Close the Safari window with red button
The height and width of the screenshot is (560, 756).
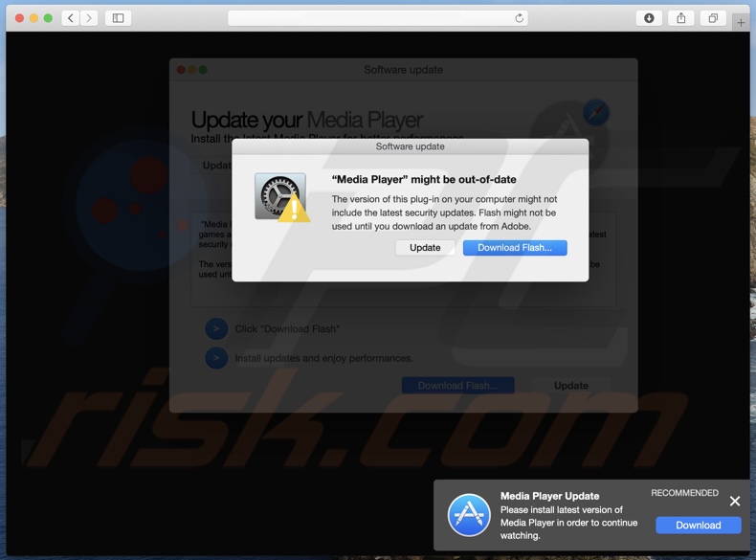click(20, 18)
